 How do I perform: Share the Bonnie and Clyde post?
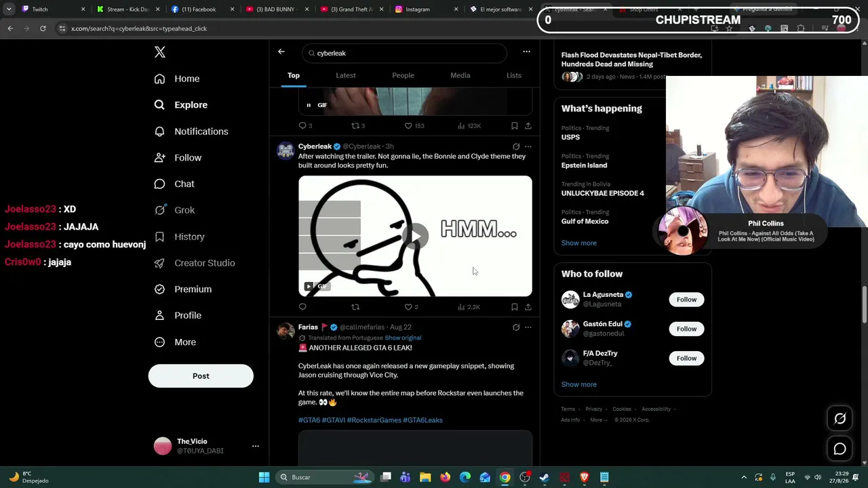(x=528, y=307)
